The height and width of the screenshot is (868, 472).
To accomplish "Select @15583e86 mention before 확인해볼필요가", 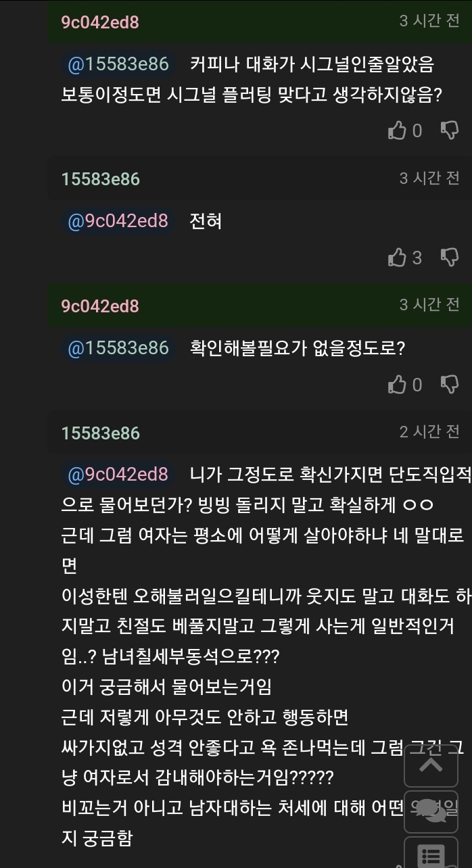I will 118,348.
